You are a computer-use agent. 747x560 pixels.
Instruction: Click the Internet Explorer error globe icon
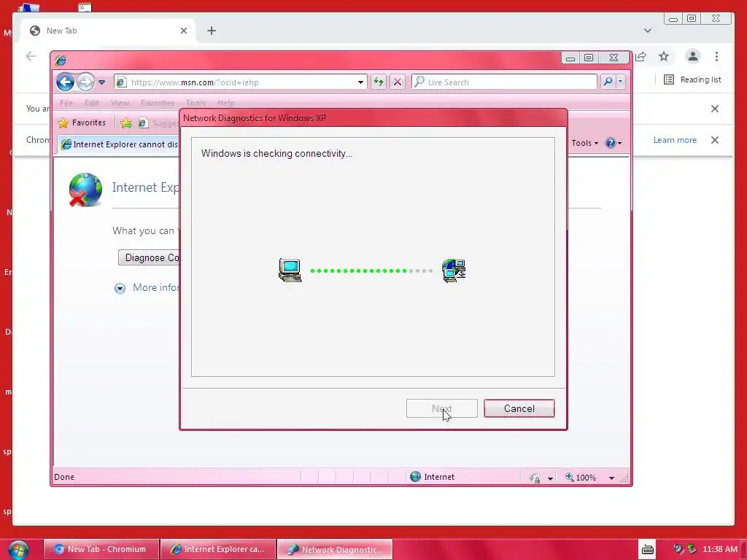(x=85, y=190)
